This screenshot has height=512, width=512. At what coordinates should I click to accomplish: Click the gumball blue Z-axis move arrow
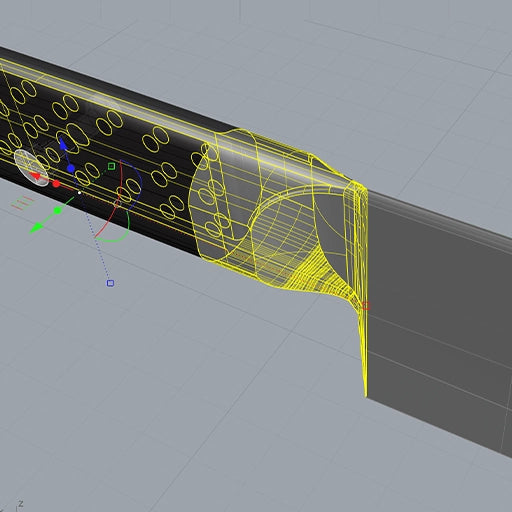point(63,145)
